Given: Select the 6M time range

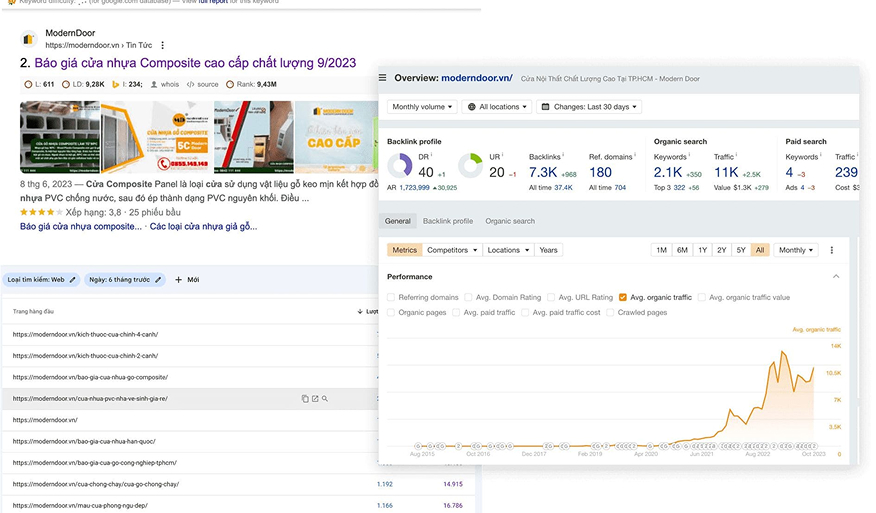Looking at the screenshot, I should point(682,250).
